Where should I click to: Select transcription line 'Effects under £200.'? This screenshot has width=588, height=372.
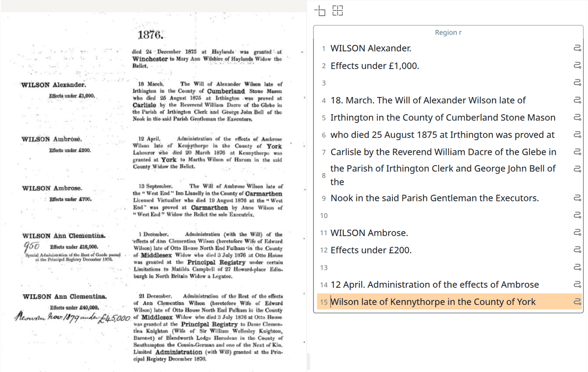tap(371, 250)
